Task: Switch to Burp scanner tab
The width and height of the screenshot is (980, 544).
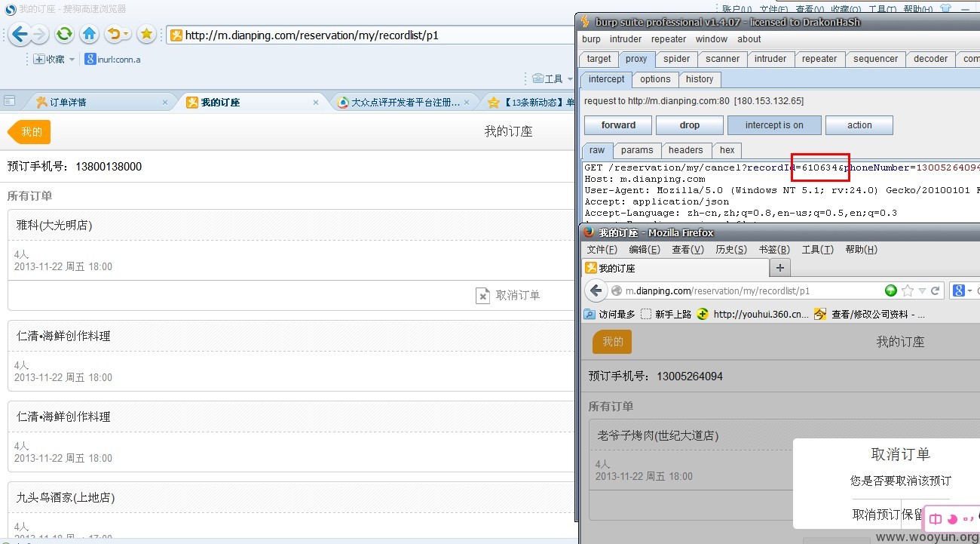Action: click(x=723, y=59)
